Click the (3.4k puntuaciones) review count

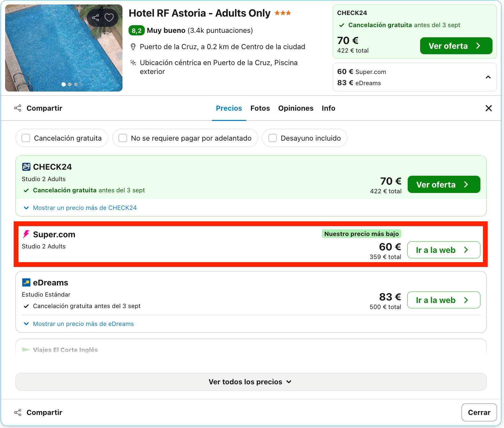pos(220,31)
